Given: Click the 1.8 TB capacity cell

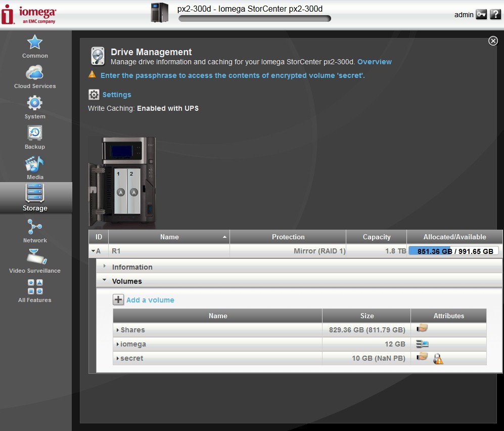Looking at the screenshot, I should [x=377, y=251].
